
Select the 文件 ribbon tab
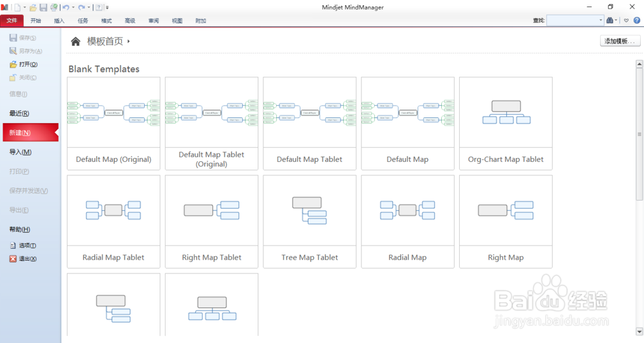coord(12,21)
